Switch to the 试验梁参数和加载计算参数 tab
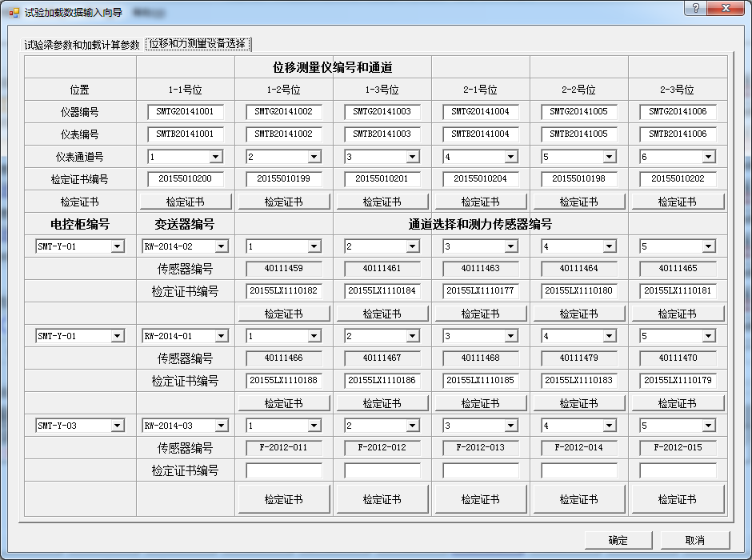 point(82,44)
